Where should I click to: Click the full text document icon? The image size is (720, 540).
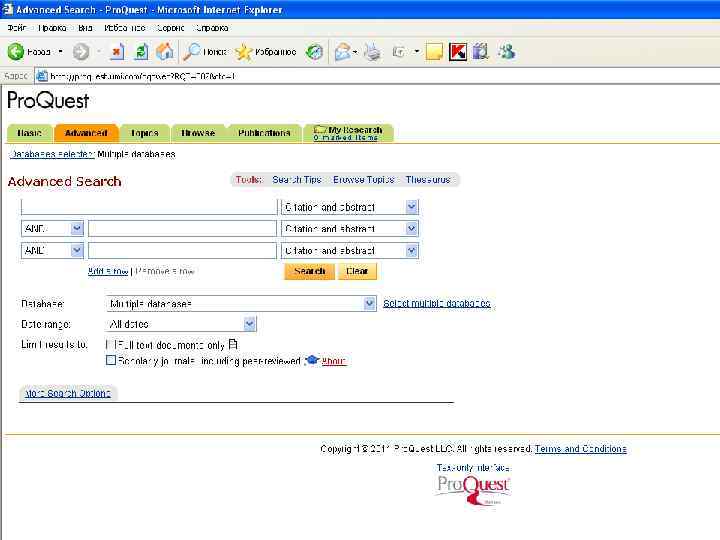pos(233,344)
